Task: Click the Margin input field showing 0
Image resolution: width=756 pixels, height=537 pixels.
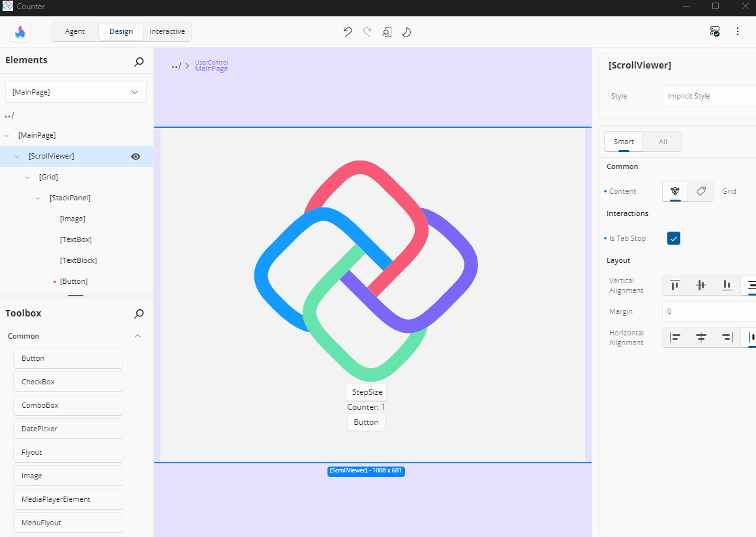Action: [x=708, y=311]
